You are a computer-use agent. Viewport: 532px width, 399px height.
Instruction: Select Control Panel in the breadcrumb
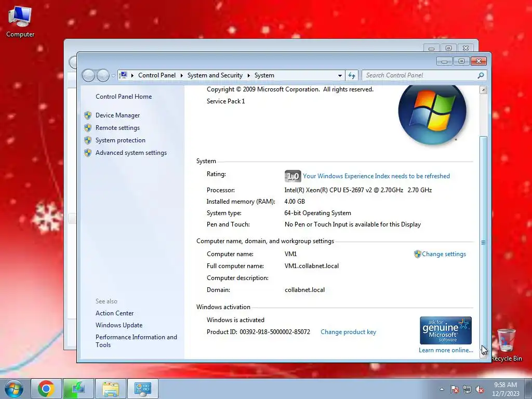tap(157, 75)
